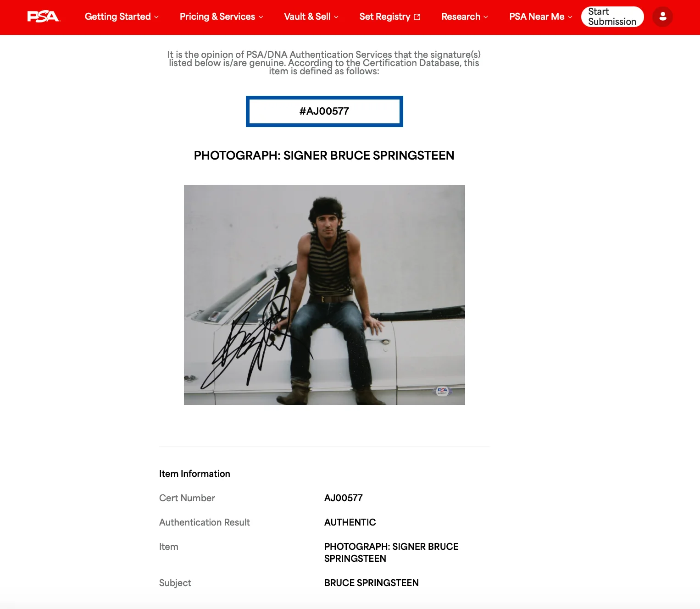
Task: Click PHOTOGRAPH: SIGNER BRUCE SPRINGSTEEN heading
Action: pyautogui.click(x=324, y=155)
